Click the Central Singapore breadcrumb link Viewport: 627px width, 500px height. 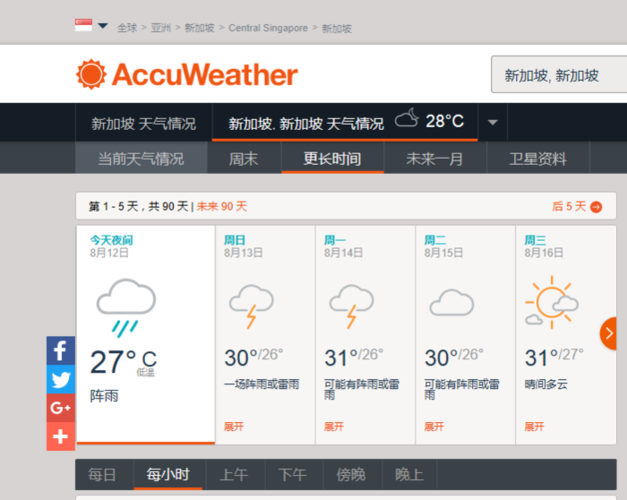[x=268, y=28]
